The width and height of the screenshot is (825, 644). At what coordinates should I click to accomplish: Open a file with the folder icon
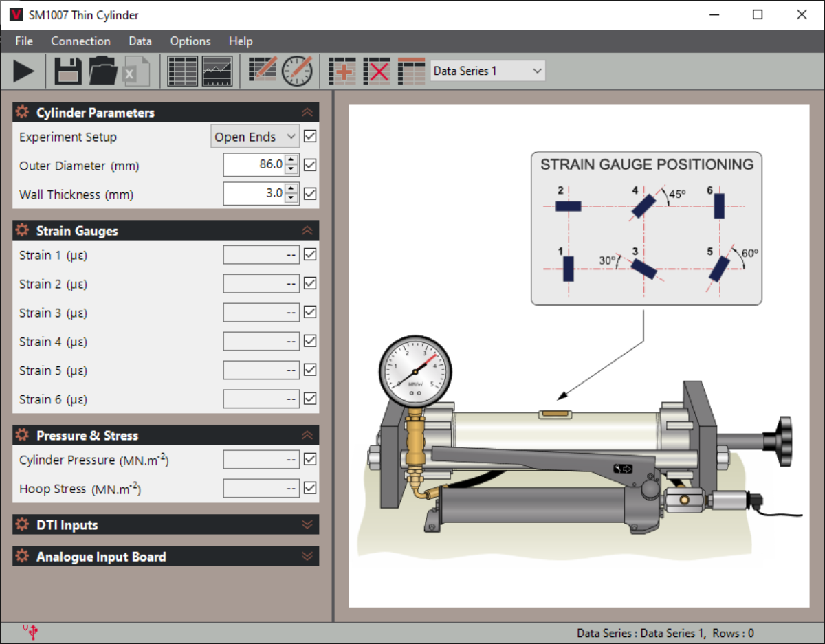pyautogui.click(x=103, y=71)
